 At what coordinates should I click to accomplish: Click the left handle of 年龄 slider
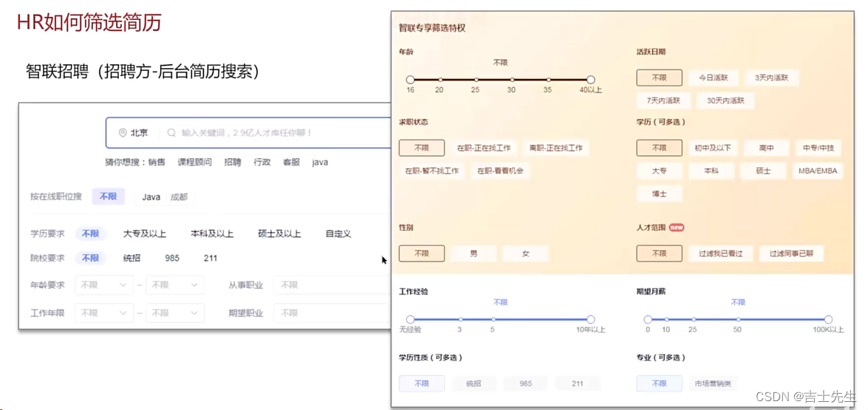[x=410, y=80]
